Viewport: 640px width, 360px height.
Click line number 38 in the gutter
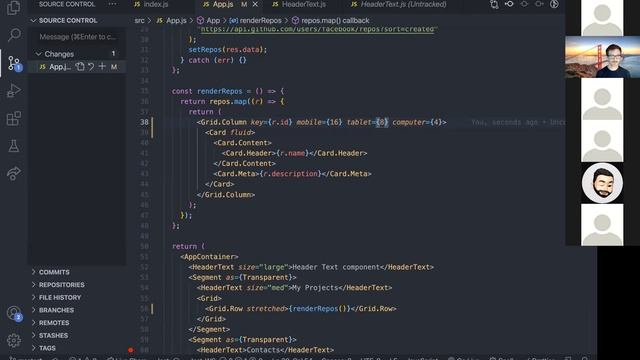(144, 122)
